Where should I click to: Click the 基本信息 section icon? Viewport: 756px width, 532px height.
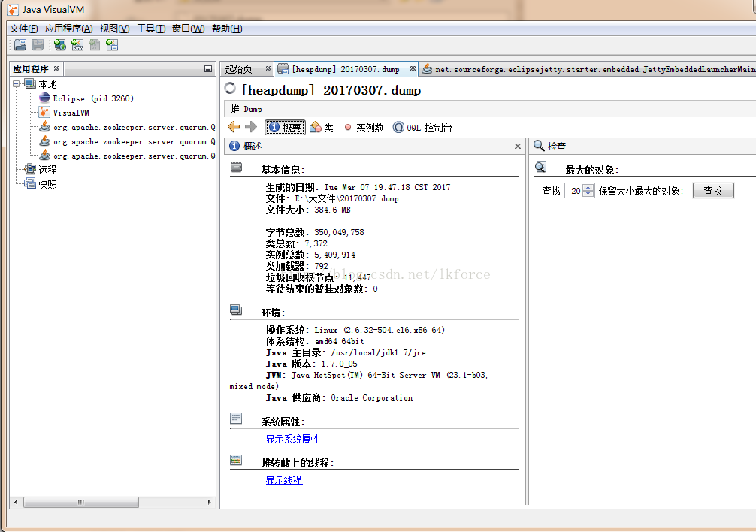tap(236, 168)
